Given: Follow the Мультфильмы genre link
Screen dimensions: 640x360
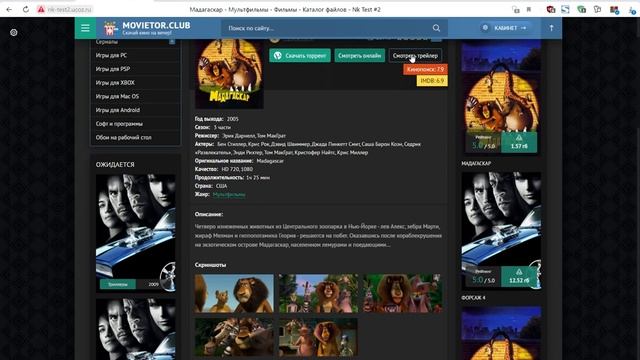Looking at the screenshot, I should tap(229, 194).
